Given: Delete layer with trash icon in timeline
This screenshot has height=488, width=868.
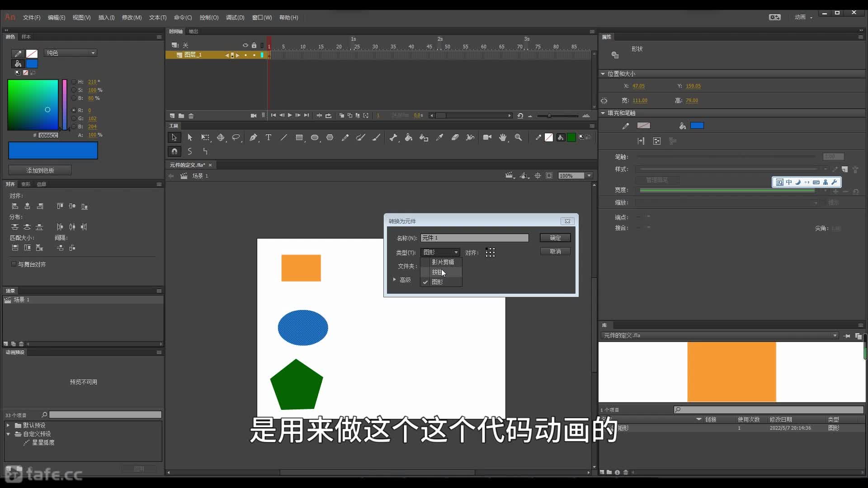Looking at the screenshot, I should pyautogui.click(x=191, y=116).
